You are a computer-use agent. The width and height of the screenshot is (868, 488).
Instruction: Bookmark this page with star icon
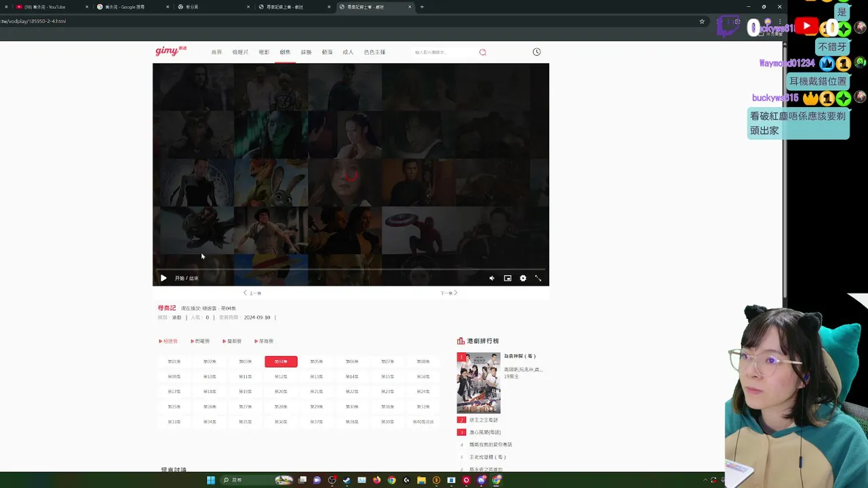tap(702, 21)
